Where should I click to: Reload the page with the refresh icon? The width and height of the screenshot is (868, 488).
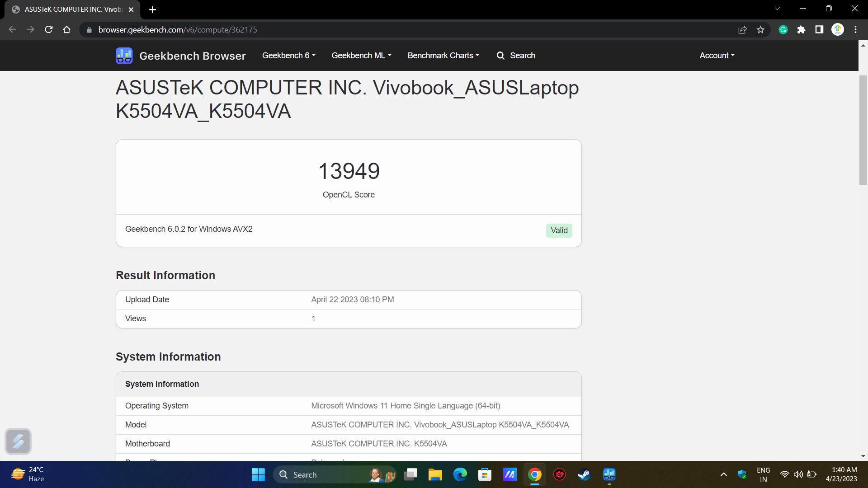49,30
